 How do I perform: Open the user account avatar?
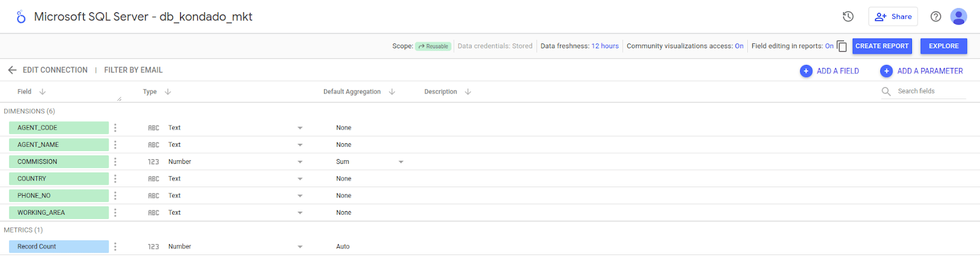point(959,17)
